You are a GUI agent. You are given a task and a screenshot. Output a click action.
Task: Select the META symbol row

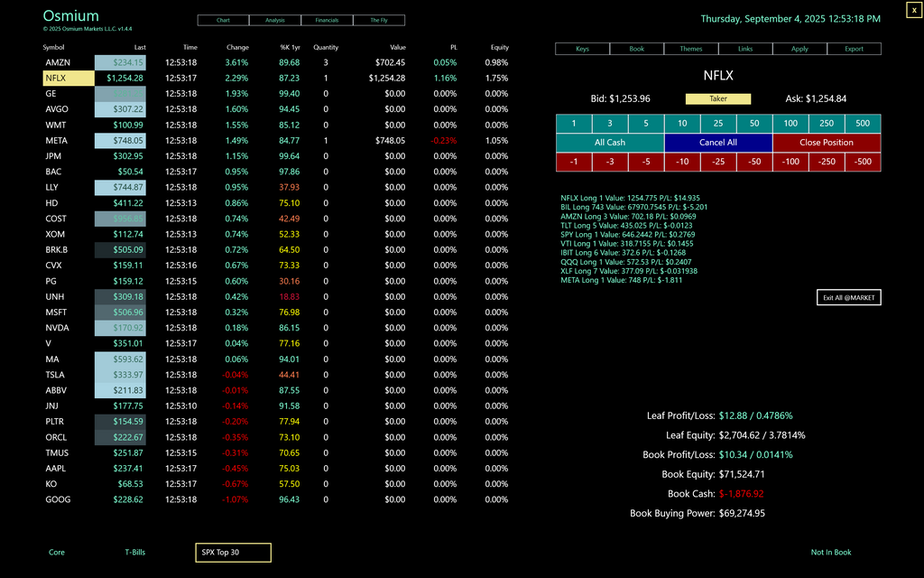pos(56,141)
